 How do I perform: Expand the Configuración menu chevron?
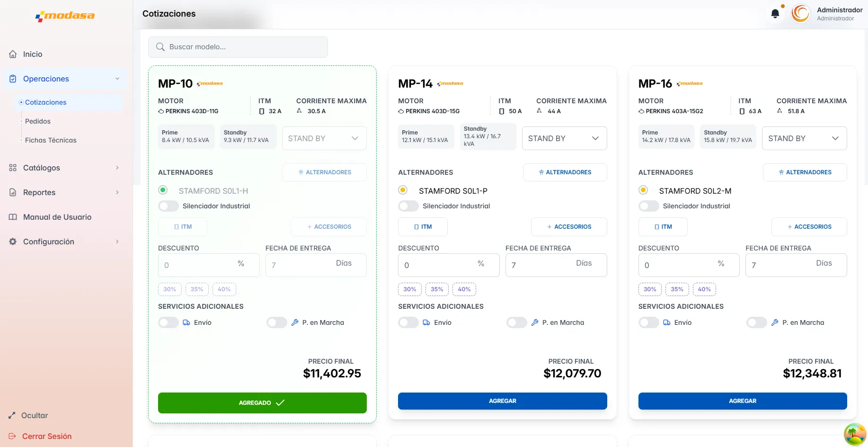(x=117, y=241)
